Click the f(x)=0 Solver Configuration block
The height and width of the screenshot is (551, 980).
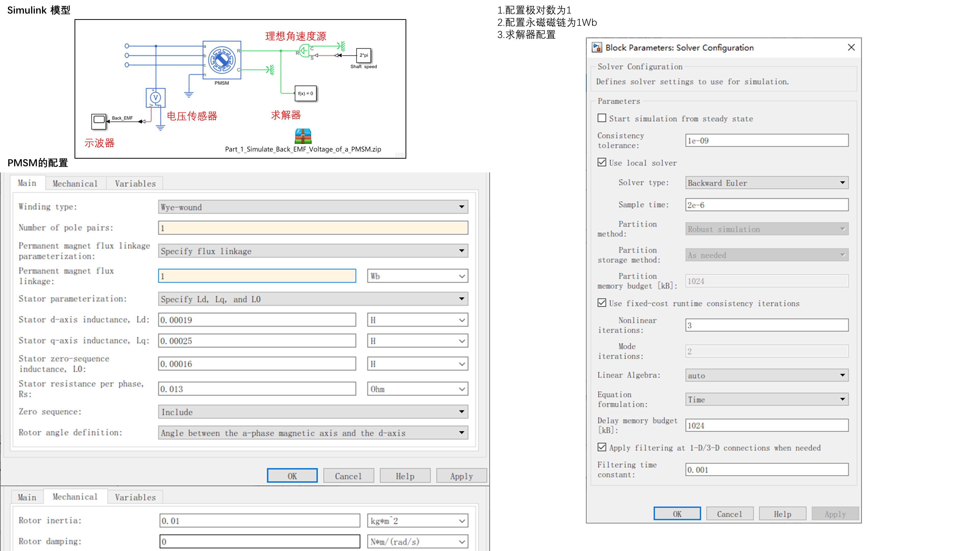(306, 93)
